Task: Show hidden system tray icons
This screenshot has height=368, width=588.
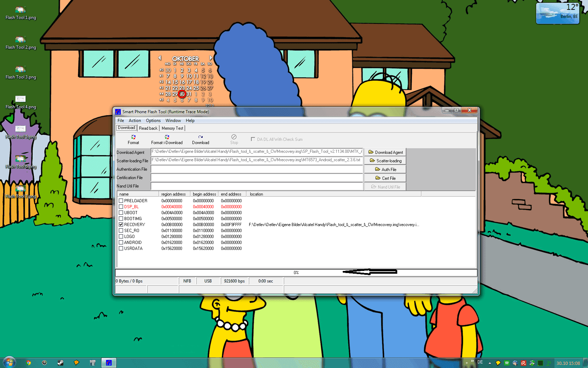Action: click(x=490, y=363)
